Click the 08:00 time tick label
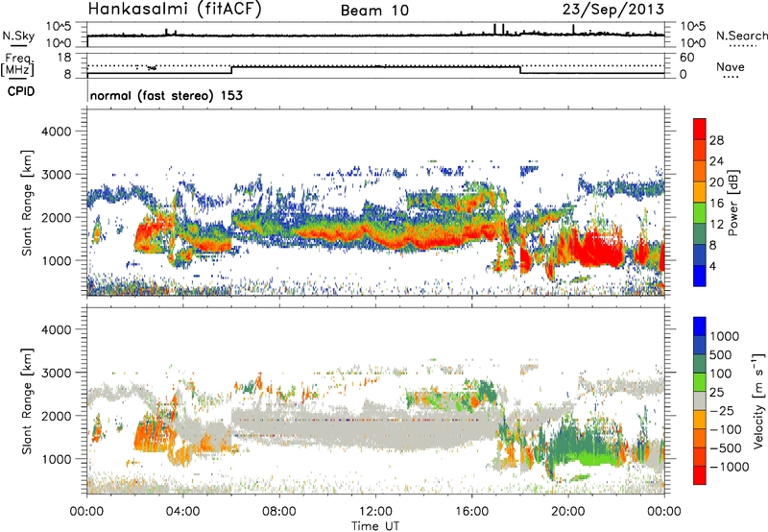The image size is (768, 532). pyautogui.click(x=279, y=512)
